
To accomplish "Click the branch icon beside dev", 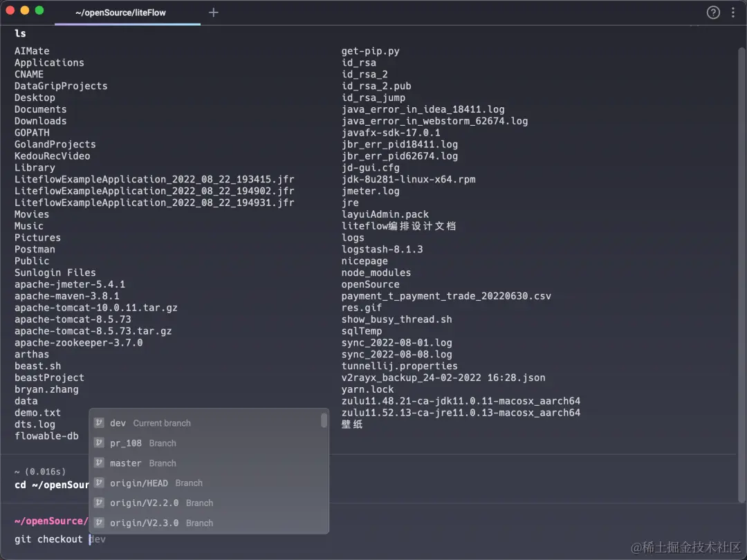I will tap(99, 423).
